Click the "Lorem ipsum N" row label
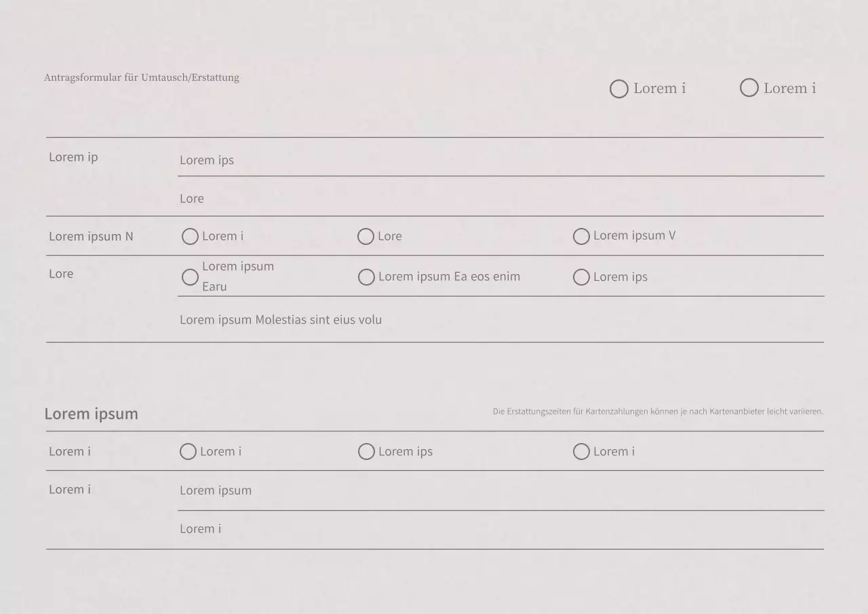The image size is (868, 614). point(91,237)
